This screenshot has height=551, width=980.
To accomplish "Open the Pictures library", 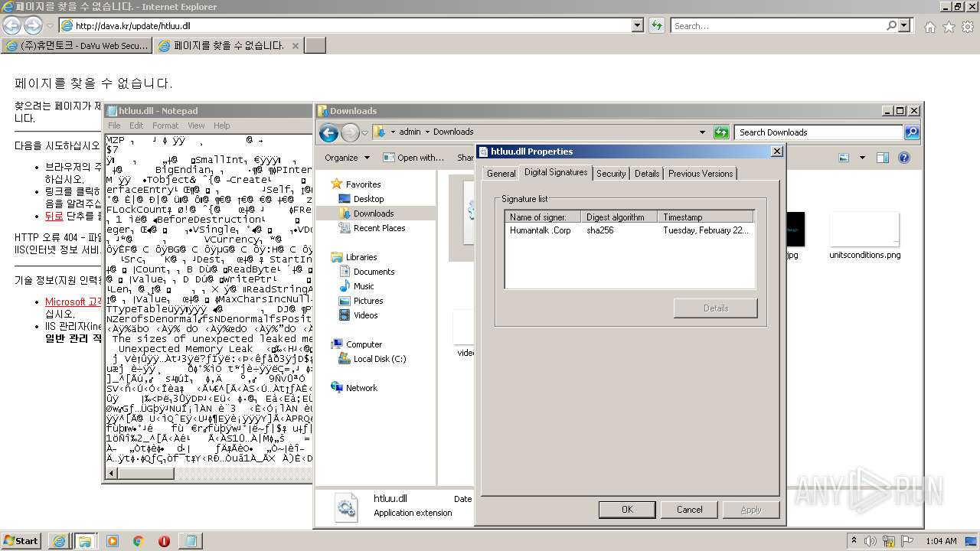I will tap(367, 301).
